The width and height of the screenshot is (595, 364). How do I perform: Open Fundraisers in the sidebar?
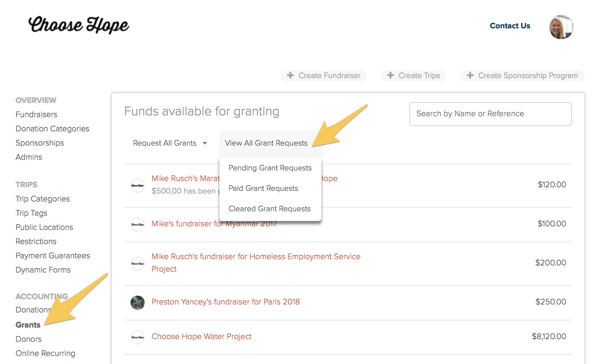coord(36,115)
